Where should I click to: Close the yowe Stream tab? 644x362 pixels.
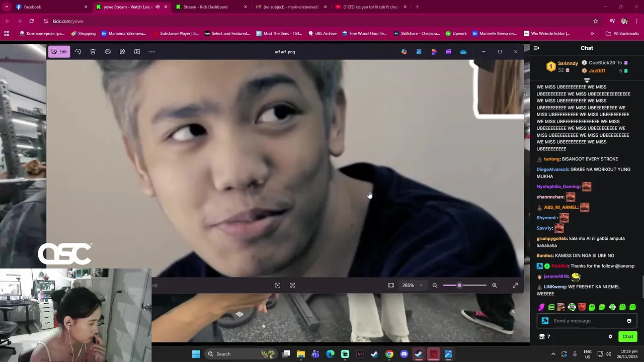pyautogui.click(x=166, y=7)
